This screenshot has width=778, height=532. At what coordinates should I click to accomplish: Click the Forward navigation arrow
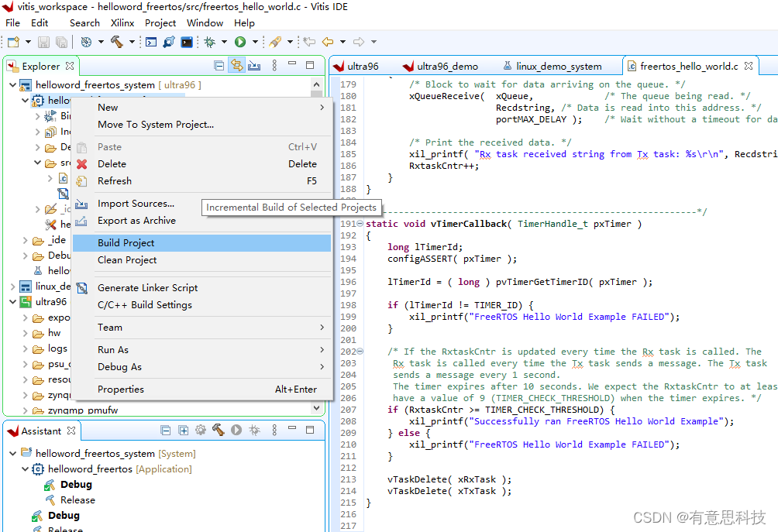pos(359,42)
